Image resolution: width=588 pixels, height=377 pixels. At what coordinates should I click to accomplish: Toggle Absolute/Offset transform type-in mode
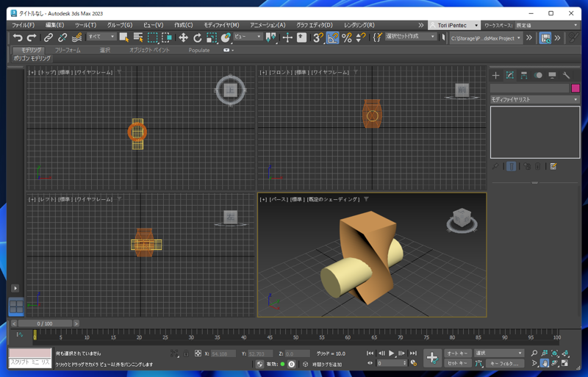pyautogui.click(x=198, y=353)
